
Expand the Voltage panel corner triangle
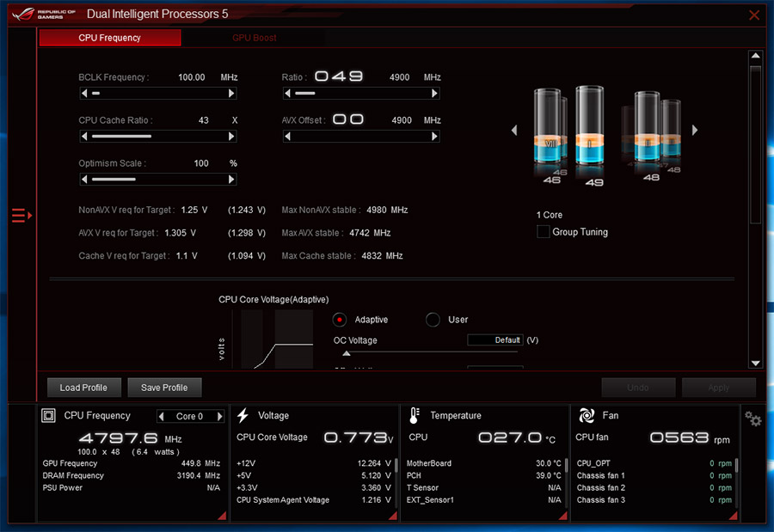[x=393, y=515]
